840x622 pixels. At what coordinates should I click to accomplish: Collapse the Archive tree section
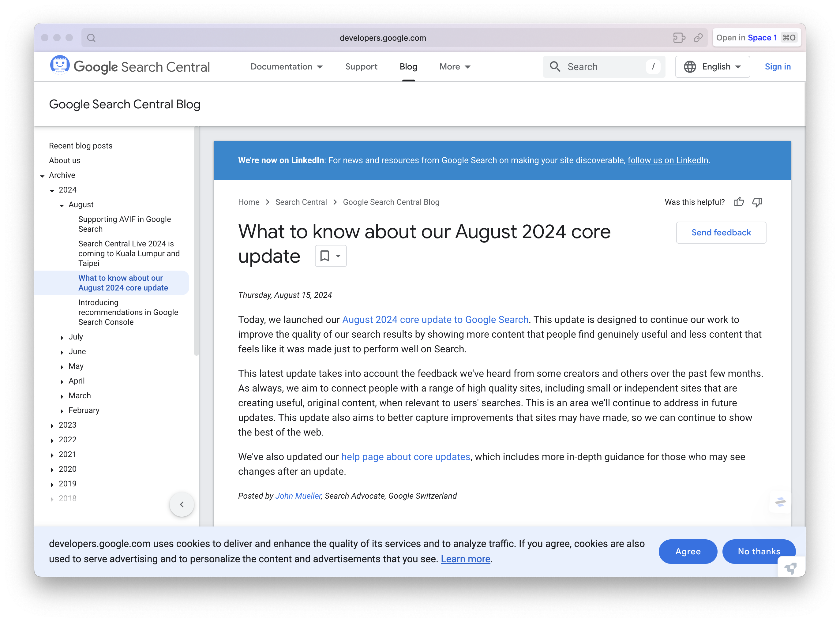(42, 176)
